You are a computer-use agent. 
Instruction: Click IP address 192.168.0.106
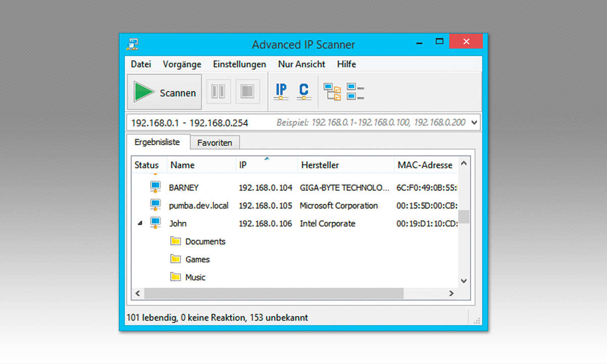266,223
